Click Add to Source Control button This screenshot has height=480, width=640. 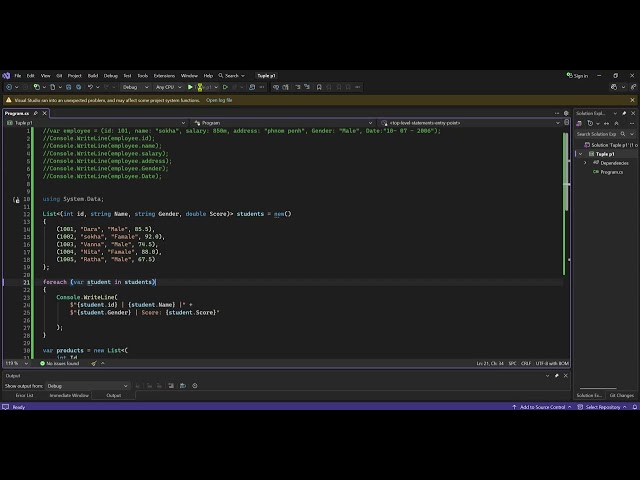(x=542, y=407)
